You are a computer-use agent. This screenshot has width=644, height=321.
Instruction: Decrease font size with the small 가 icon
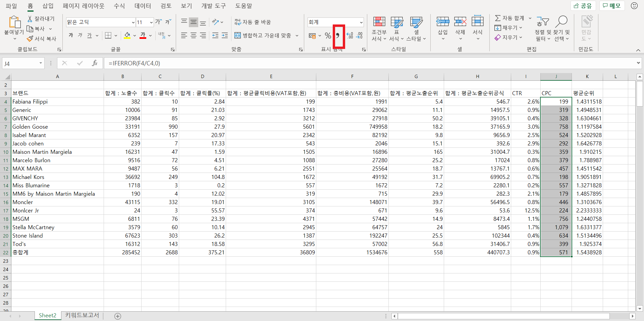(168, 22)
